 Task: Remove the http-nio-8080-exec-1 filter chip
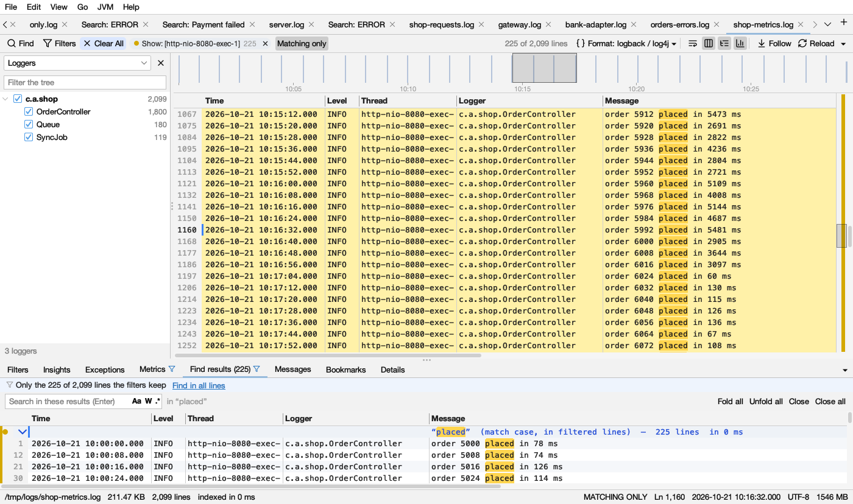click(x=265, y=44)
